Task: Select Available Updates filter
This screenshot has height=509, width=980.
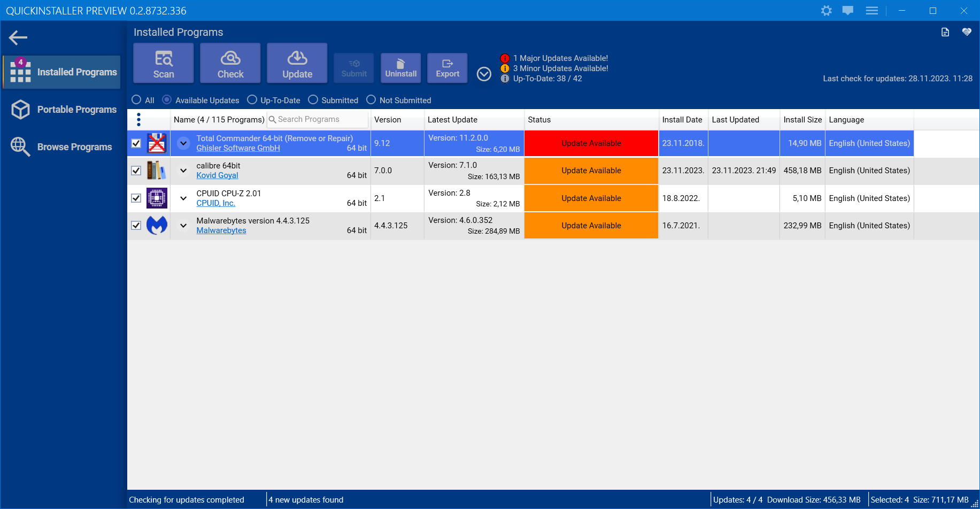Action: pos(167,100)
